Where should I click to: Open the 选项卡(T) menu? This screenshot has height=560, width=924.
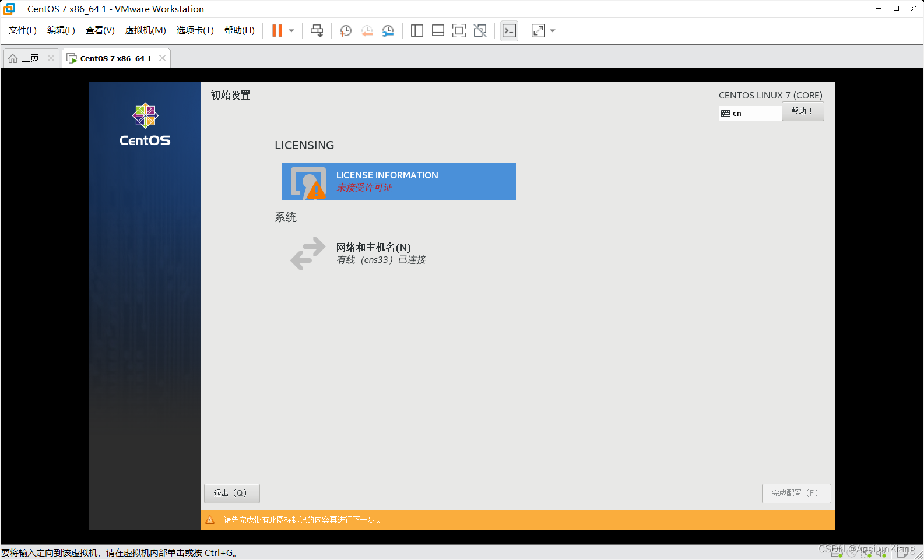pyautogui.click(x=195, y=30)
